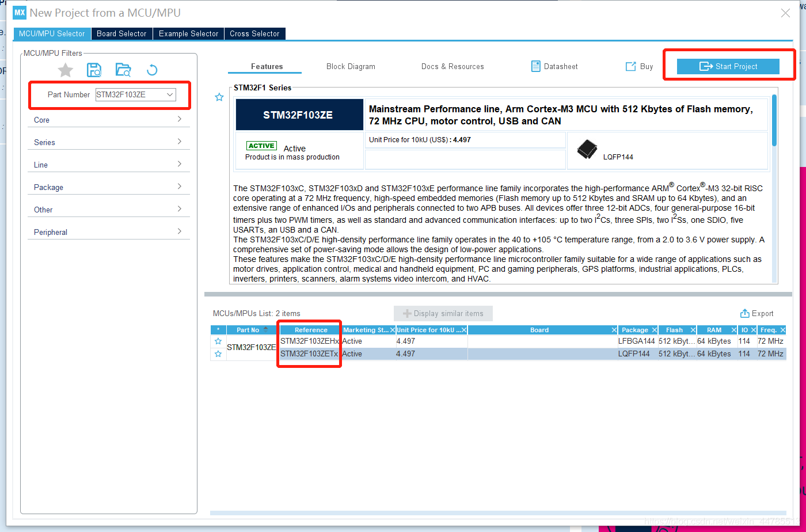Remove the Unit Price column
The width and height of the screenshot is (806, 532).
point(464,330)
